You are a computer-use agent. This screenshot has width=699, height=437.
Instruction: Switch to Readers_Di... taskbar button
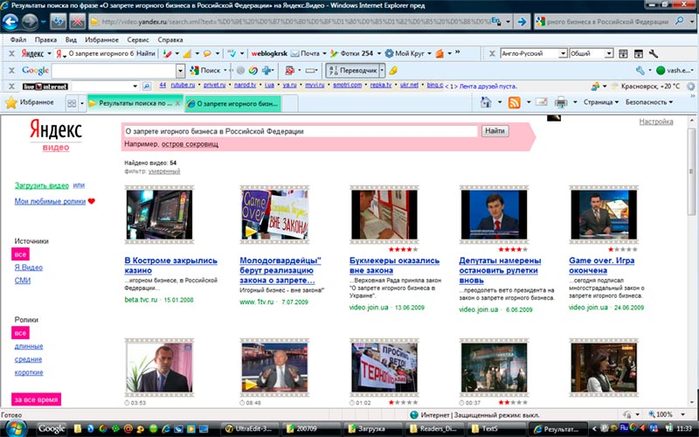[x=435, y=429]
